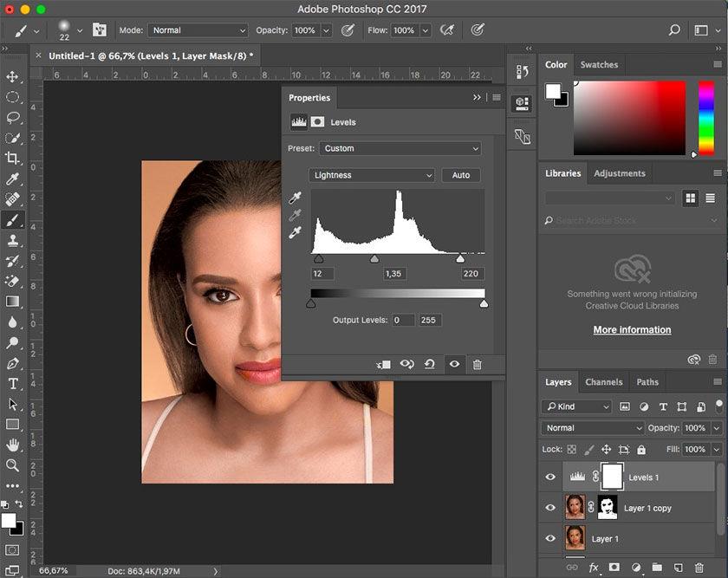Viewport: 728px width, 578px height.
Task: Open the Preset dropdown showing Custom
Action: pyautogui.click(x=400, y=148)
